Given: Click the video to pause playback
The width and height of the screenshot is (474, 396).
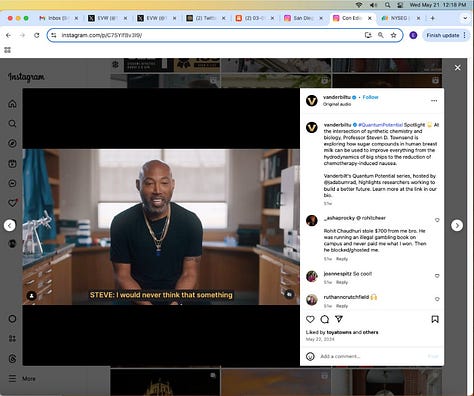Looking at the screenshot, I should click(161, 227).
